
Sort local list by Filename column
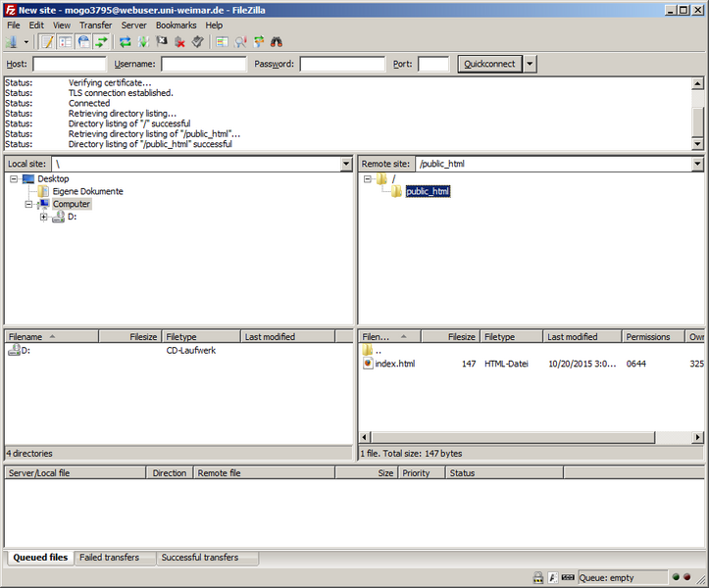(52, 337)
